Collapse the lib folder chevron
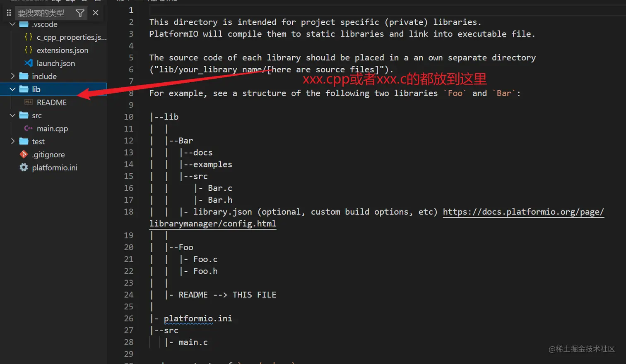This screenshot has width=626, height=364. click(x=12, y=89)
